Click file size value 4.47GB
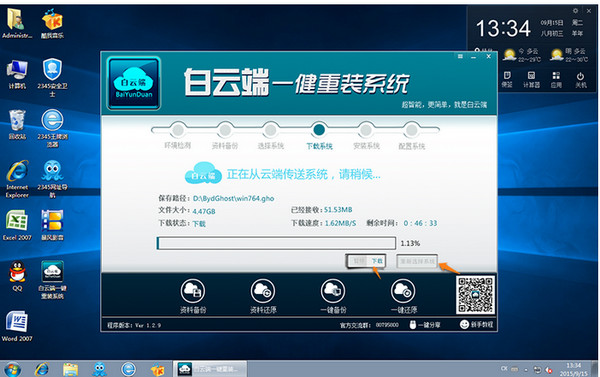This screenshot has height=377, width=600. click(204, 211)
